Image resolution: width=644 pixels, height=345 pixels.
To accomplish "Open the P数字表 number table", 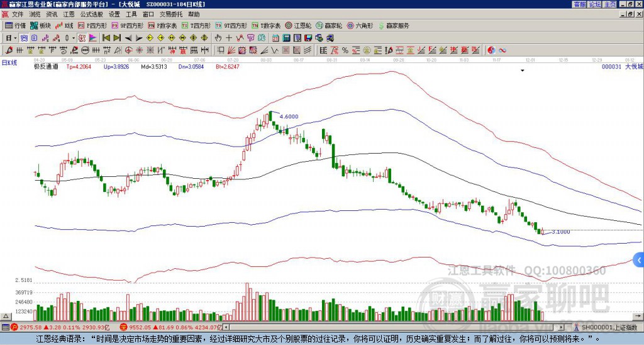I will 162,25.
